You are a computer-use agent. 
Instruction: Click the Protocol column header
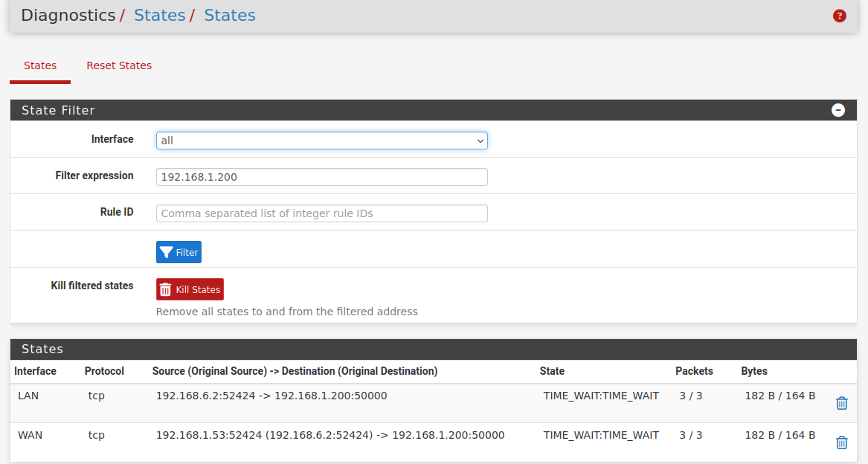tap(104, 371)
